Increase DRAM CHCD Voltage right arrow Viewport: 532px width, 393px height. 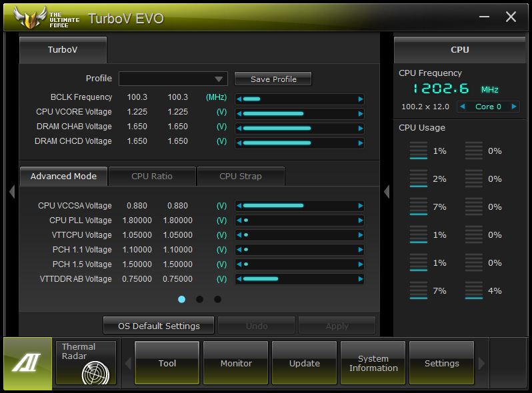coord(360,143)
